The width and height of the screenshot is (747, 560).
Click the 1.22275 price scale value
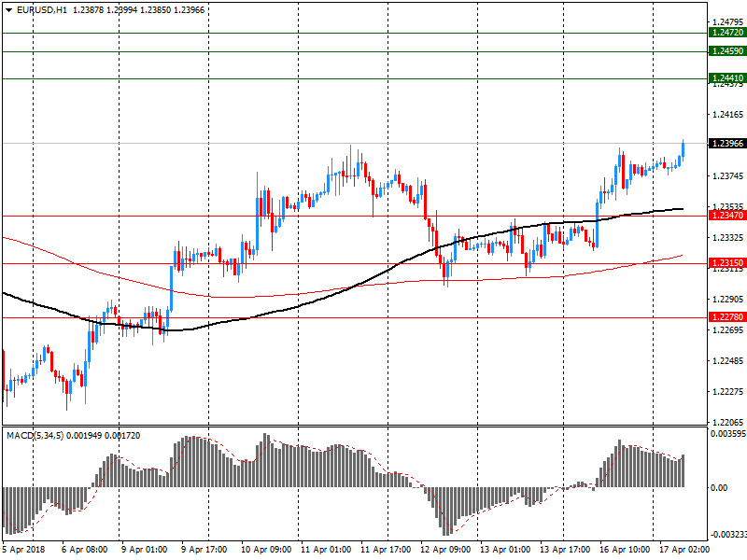coord(728,391)
